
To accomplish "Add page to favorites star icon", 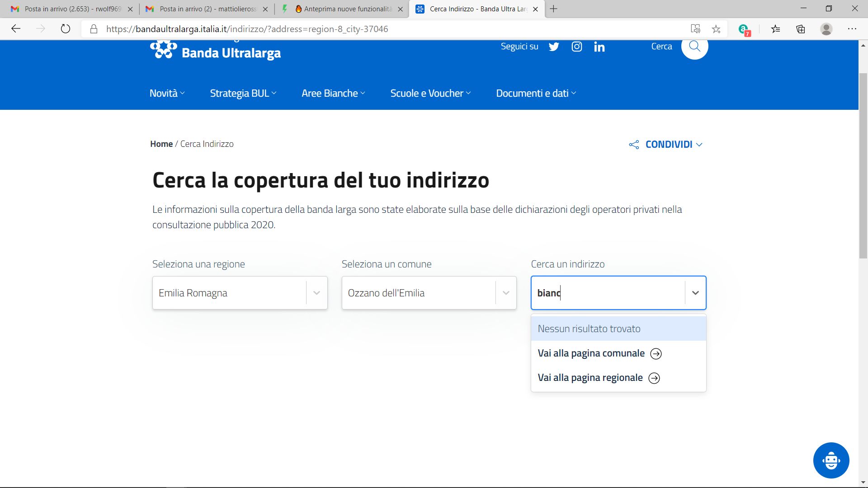I will [x=716, y=29].
